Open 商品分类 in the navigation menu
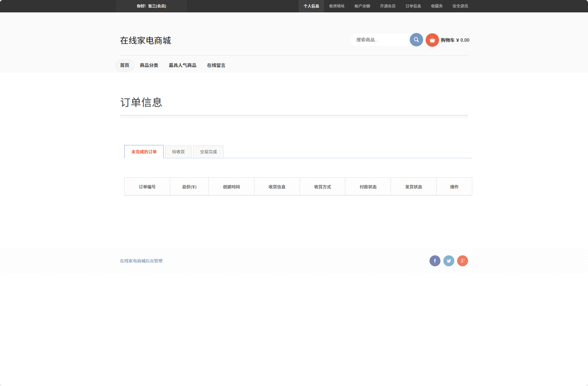Image resolution: width=588 pixels, height=386 pixels. (x=149, y=65)
